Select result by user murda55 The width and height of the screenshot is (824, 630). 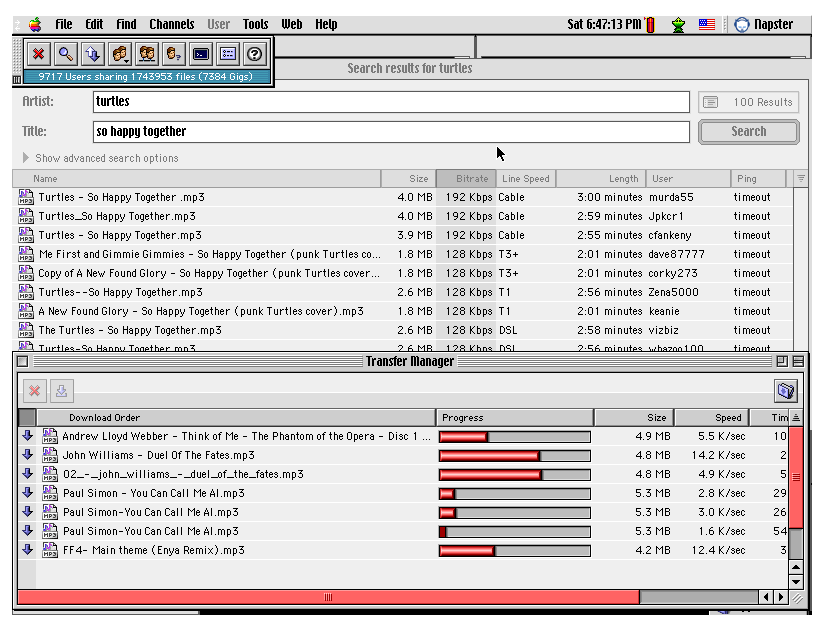click(x=403, y=197)
